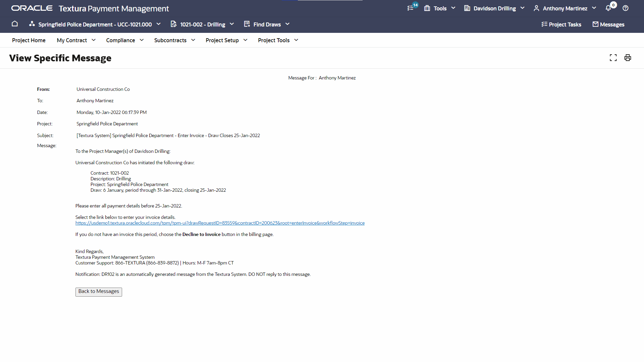Click the notifications bell icon
This screenshot has width=644, height=362.
pyautogui.click(x=608, y=8)
